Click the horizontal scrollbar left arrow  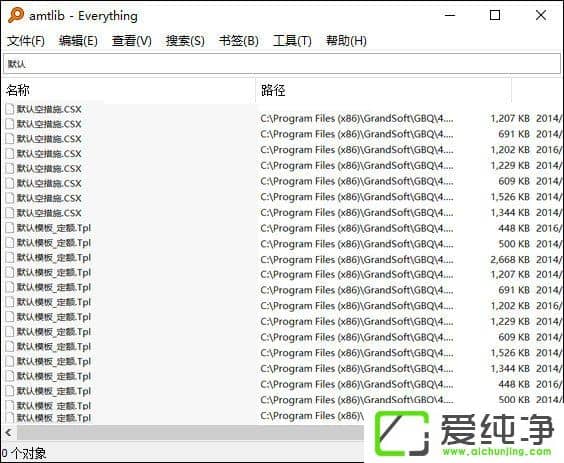point(9,432)
